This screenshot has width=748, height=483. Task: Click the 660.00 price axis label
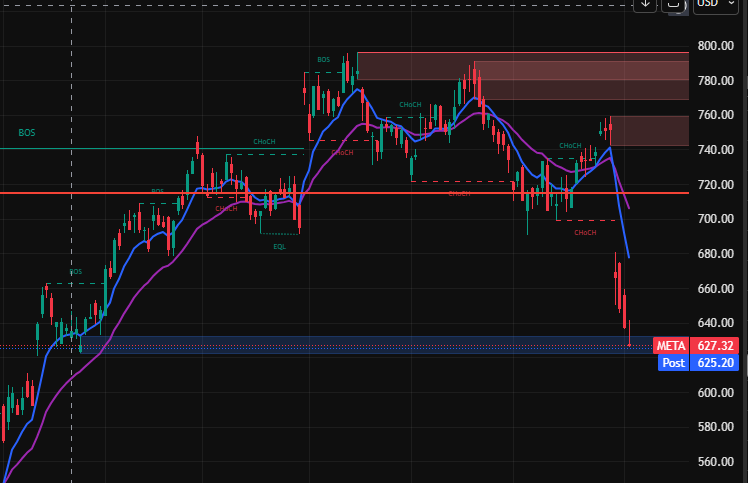(x=716, y=289)
